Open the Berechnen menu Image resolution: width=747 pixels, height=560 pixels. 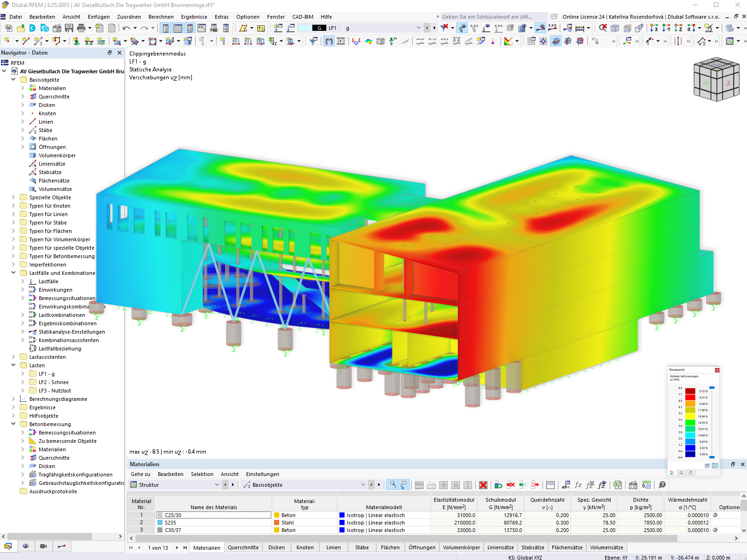pyautogui.click(x=161, y=17)
